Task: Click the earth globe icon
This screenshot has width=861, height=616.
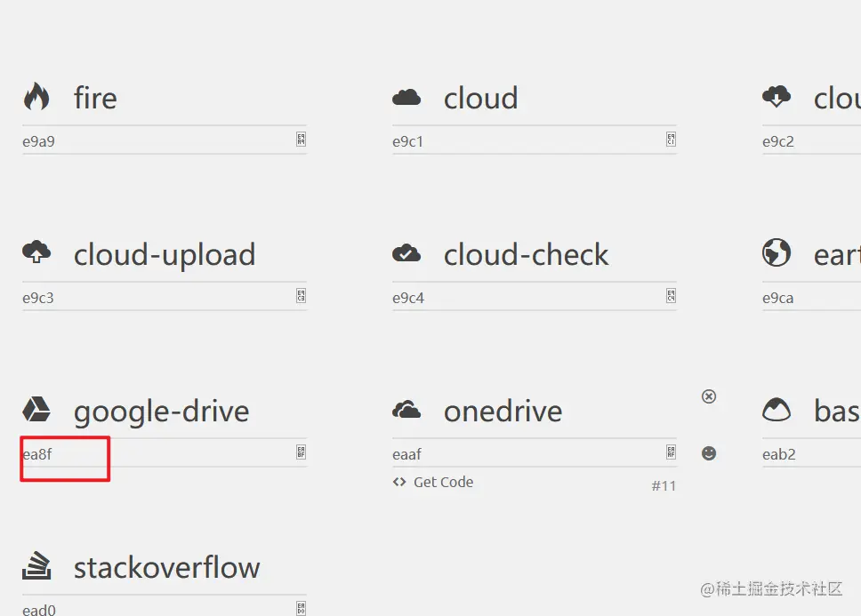Action: (x=777, y=252)
